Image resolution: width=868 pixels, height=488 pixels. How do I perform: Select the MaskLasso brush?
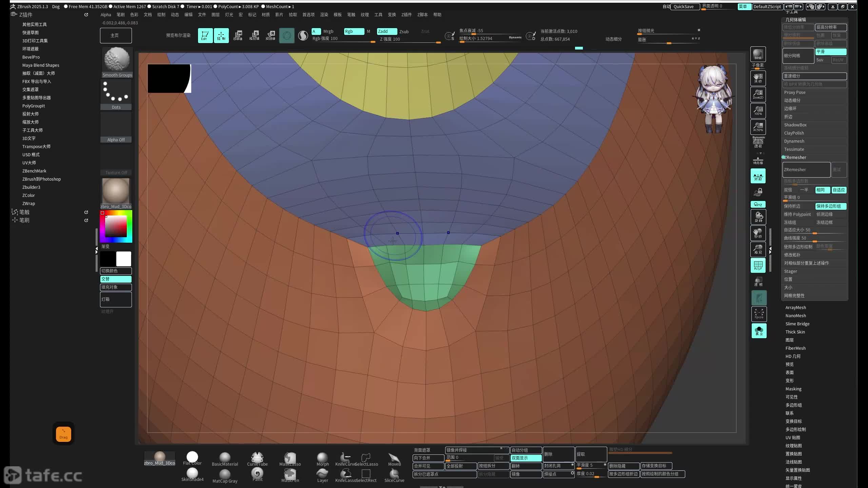(290, 459)
